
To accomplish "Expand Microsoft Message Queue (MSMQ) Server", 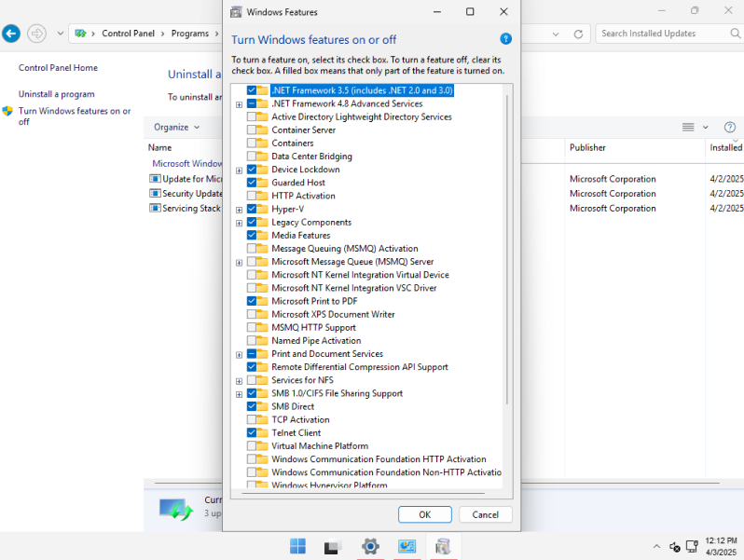I will click(239, 262).
